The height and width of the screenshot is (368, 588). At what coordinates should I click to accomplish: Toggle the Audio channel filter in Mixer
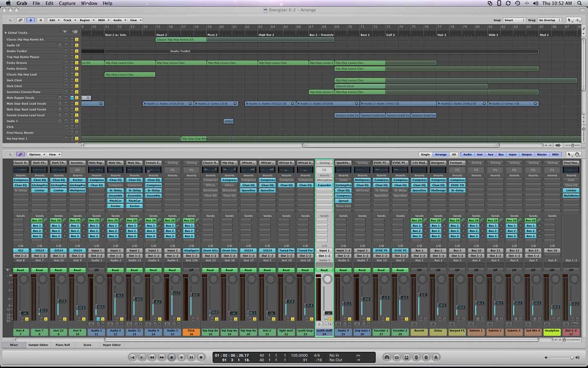[467, 155]
